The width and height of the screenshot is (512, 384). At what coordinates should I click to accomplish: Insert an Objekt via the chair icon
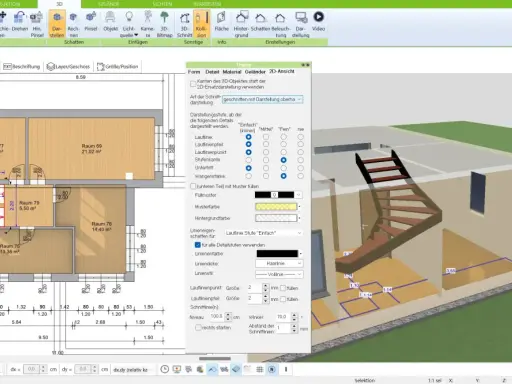coord(110,22)
